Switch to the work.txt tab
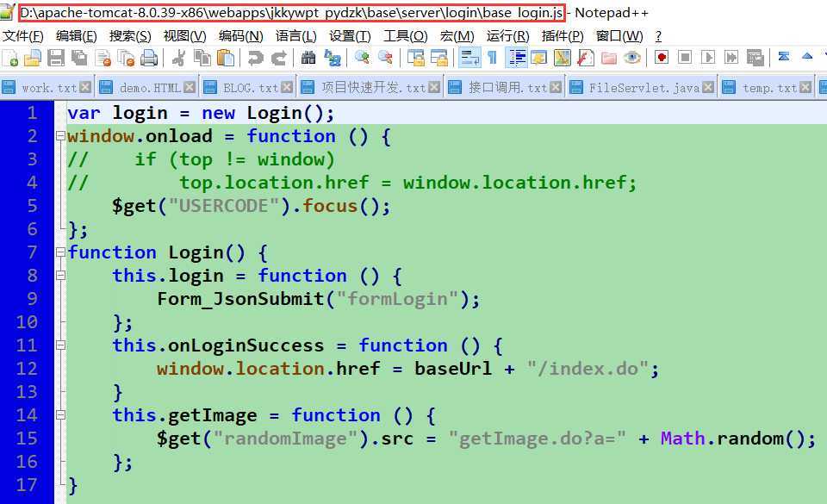Screen dimensions: 827x504 pyautogui.click(x=47, y=88)
